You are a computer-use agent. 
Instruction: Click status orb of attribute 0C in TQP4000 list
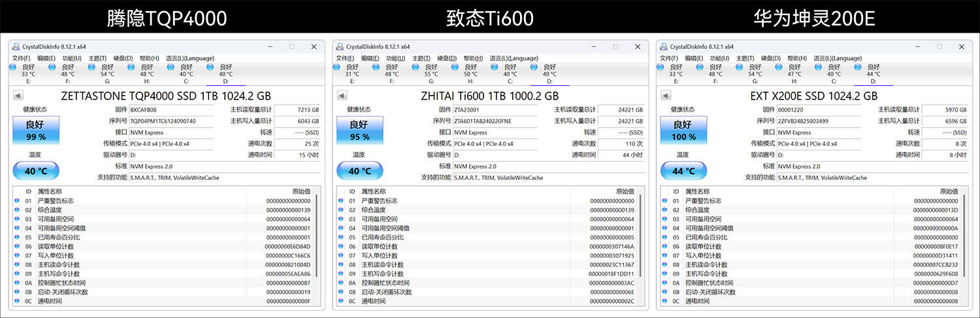click(17, 302)
